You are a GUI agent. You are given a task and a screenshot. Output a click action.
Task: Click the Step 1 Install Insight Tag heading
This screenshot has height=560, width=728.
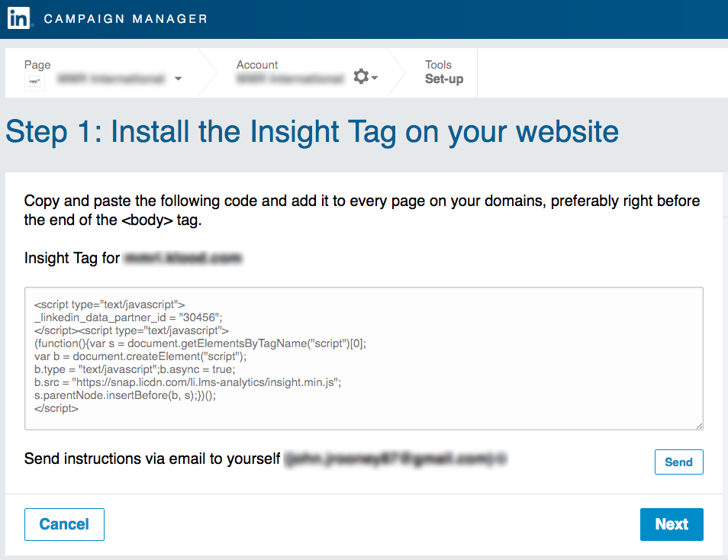click(x=312, y=132)
